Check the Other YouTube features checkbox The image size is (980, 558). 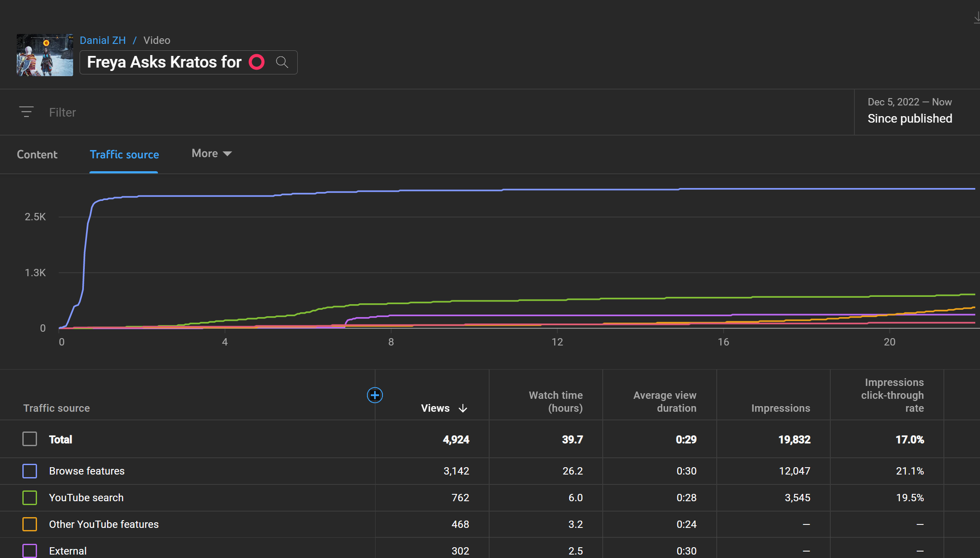pyautogui.click(x=30, y=524)
